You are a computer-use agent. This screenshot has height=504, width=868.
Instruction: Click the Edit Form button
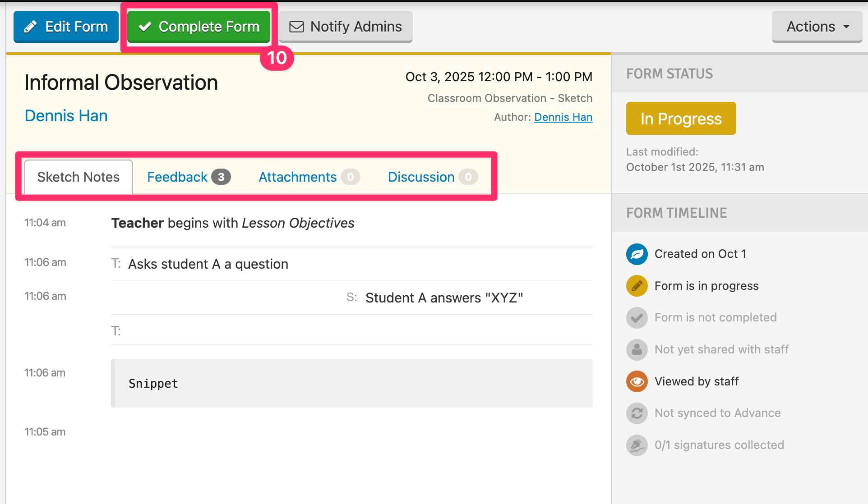(66, 27)
